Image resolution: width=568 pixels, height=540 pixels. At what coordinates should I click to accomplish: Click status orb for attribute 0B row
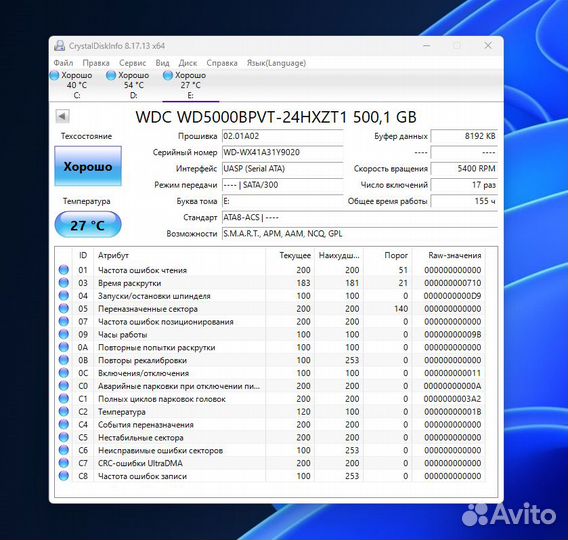coord(64,360)
